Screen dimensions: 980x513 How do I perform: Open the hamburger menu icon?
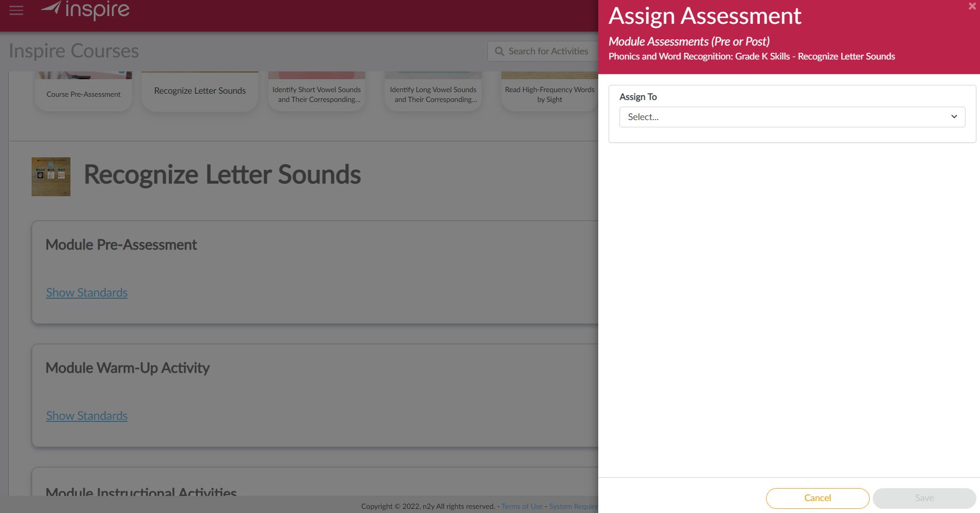click(x=16, y=10)
